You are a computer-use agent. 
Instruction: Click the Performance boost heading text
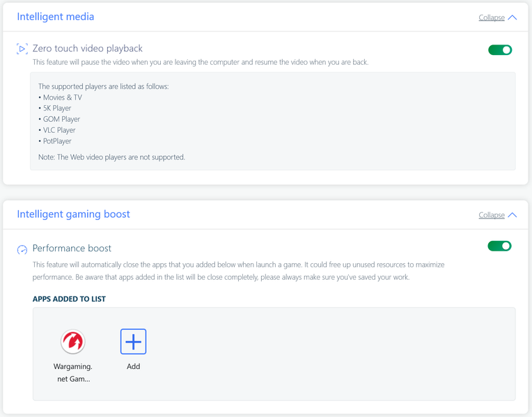(72, 249)
